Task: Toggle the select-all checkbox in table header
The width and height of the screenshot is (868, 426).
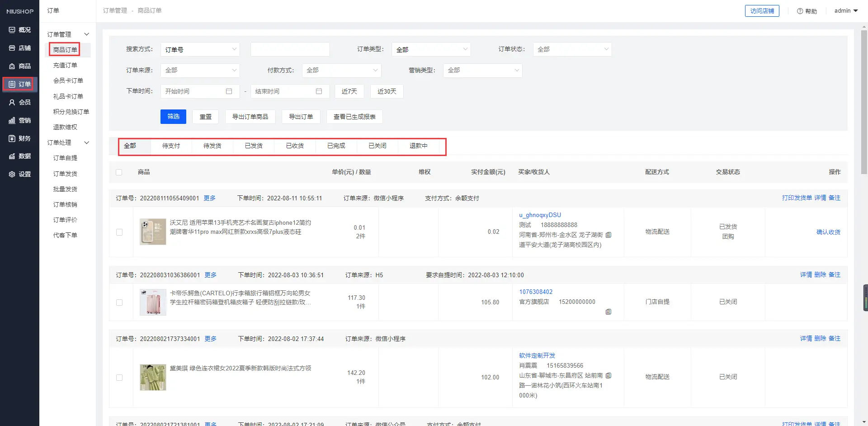Action: point(119,172)
